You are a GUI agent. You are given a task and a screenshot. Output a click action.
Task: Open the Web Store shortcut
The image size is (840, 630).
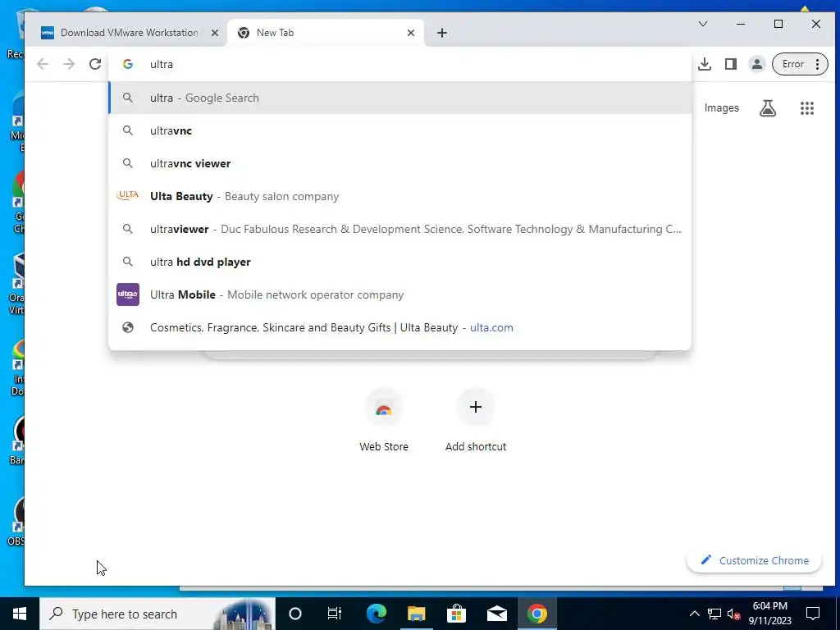(384, 421)
